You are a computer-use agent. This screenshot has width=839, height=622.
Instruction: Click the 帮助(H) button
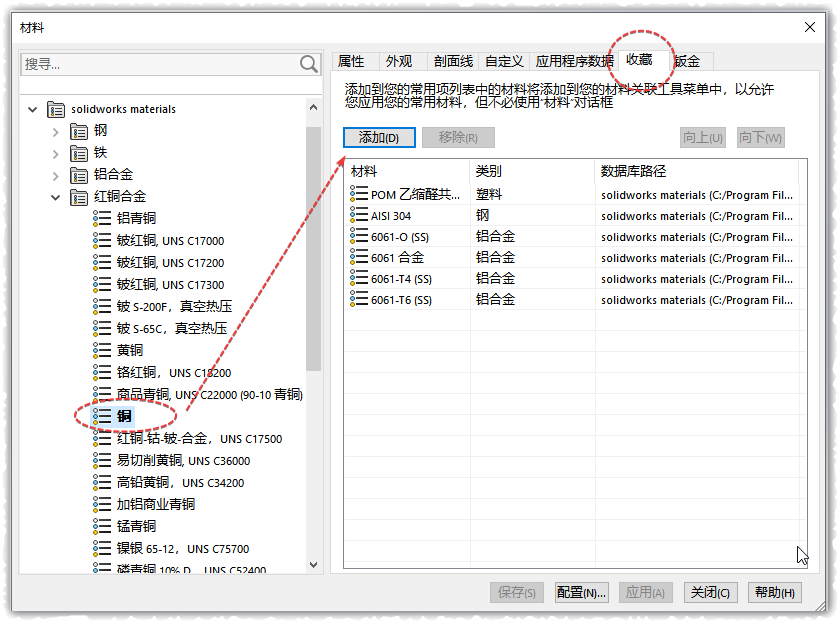774,593
